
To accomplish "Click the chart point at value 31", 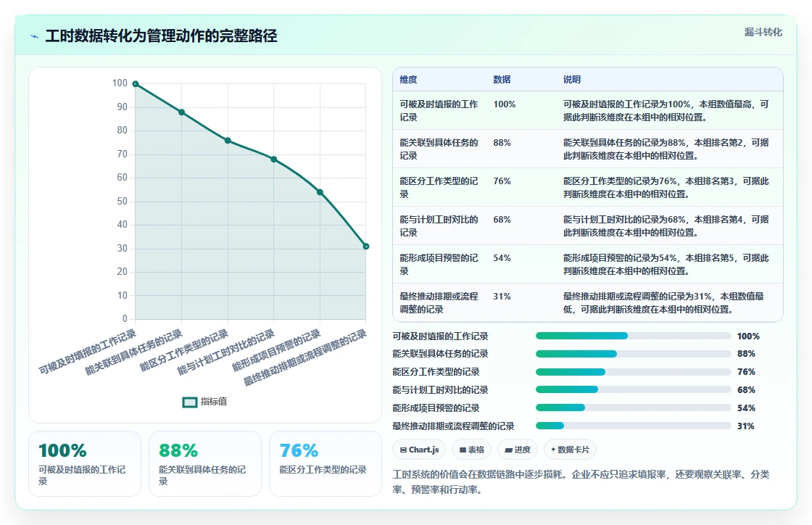I will (365, 246).
